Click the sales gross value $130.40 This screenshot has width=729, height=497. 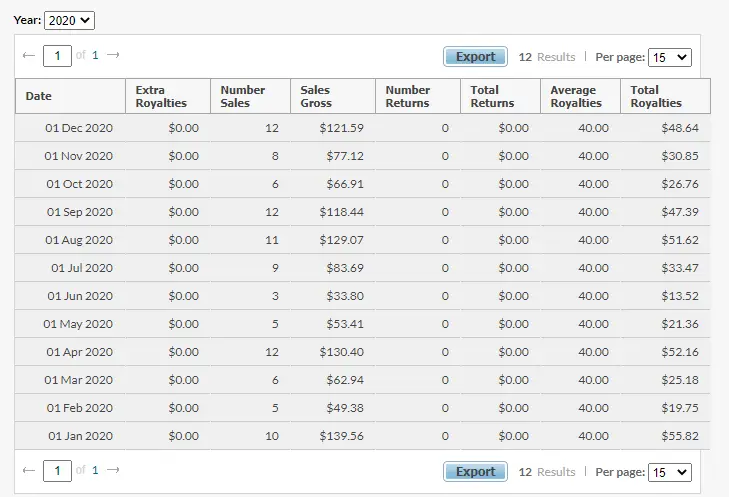coord(342,352)
